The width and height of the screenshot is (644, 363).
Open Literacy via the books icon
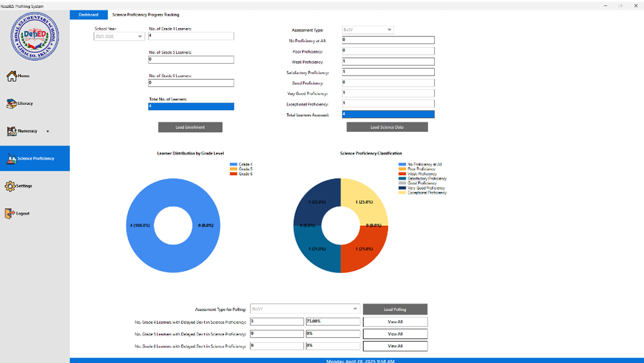(x=11, y=104)
